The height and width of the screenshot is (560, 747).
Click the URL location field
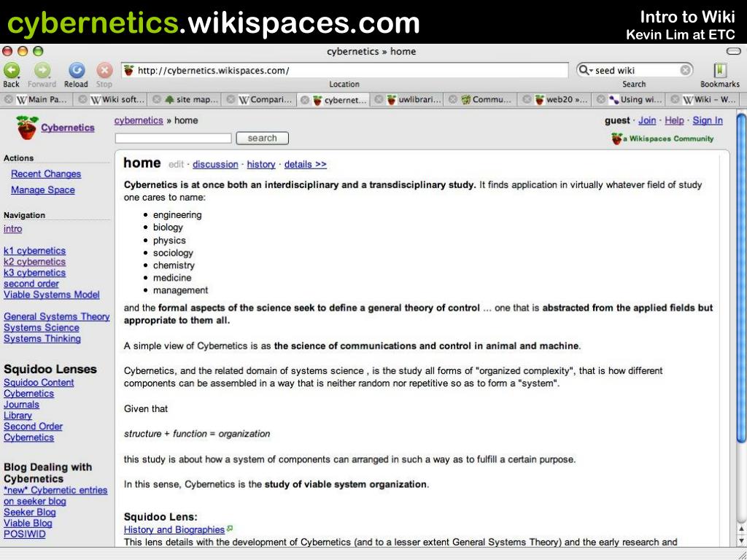(344, 71)
